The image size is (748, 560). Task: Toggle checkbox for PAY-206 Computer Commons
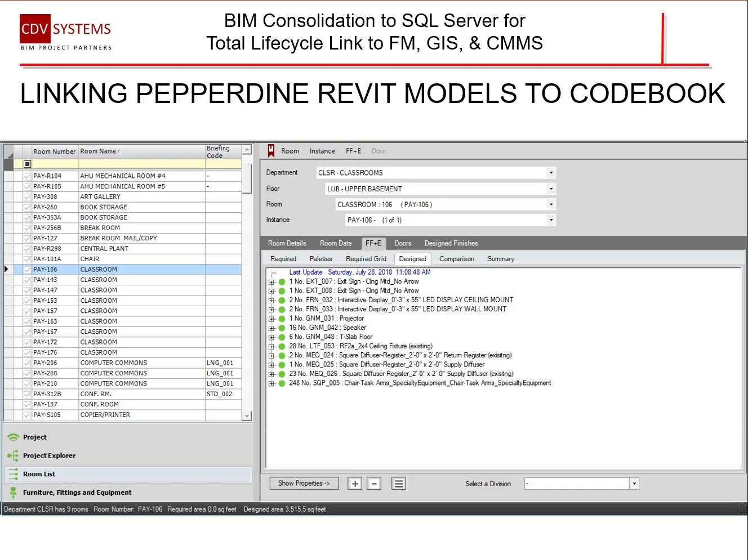pos(27,363)
